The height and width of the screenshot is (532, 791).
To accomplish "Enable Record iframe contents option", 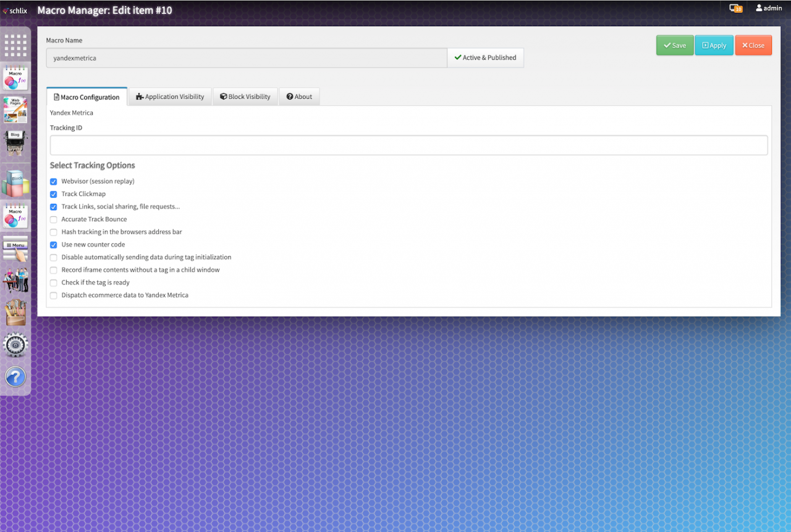I will pyautogui.click(x=54, y=270).
